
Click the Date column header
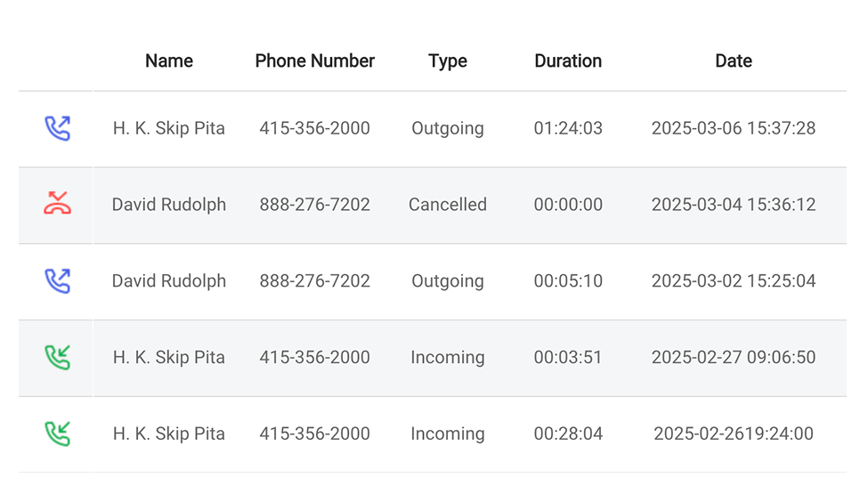[x=734, y=61]
